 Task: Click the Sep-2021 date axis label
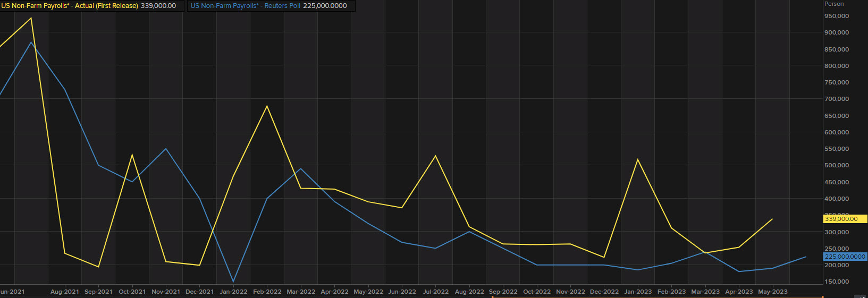[x=98, y=292]
